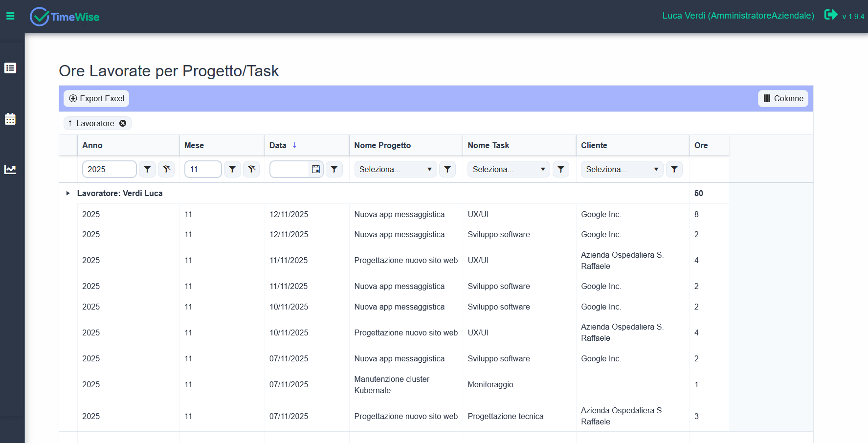
Task: Apply the Nome Task filter icon
Action: click(561, 169)
